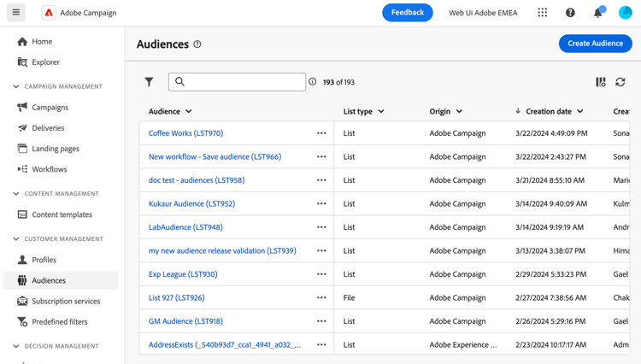
Task: Open the app switcher grid
Action: click(543, 13)
